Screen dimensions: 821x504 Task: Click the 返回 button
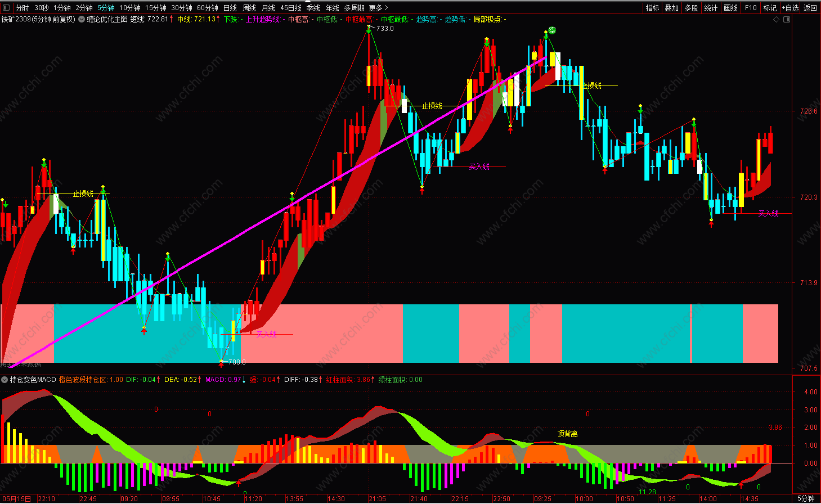tap(810, 8)
